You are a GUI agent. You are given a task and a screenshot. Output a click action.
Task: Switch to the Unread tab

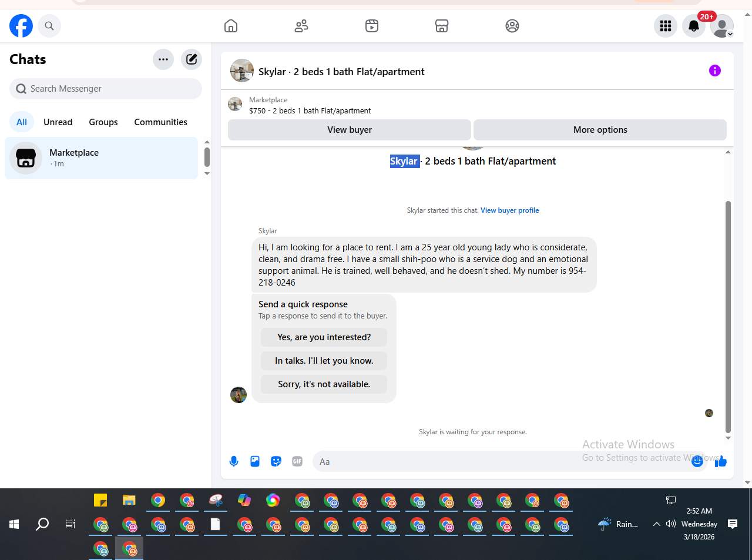click(x=58, y=122)
